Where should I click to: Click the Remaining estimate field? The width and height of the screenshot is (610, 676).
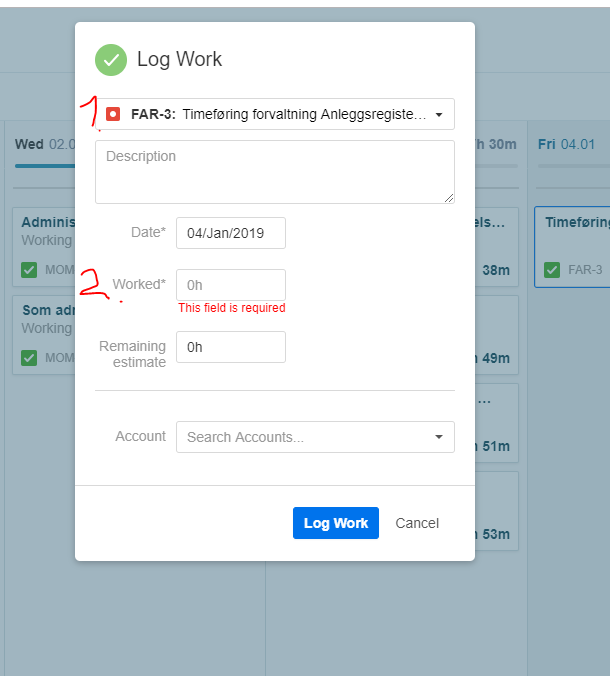[231, 347]
